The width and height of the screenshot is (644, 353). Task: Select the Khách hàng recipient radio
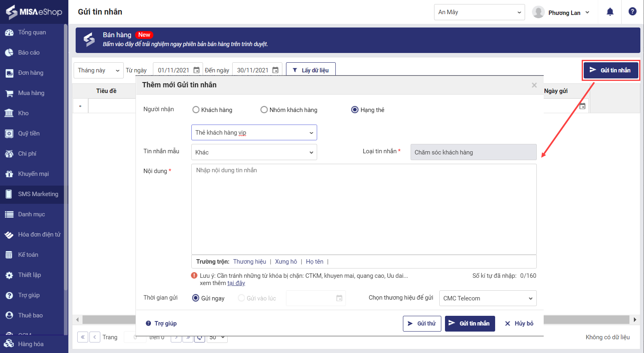[x=196, y=110]
